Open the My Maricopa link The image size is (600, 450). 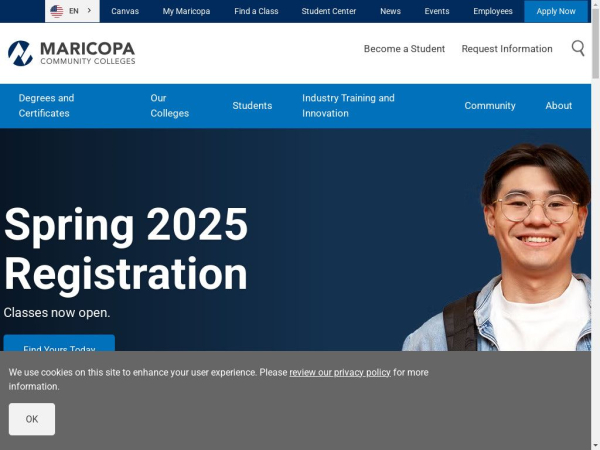click(186, 11)
